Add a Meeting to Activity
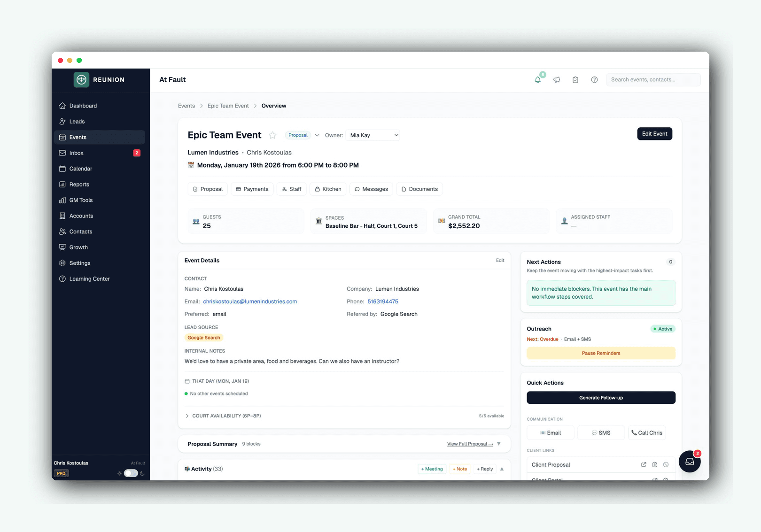The width and height of the screenshot is (761, 532). 432,469
